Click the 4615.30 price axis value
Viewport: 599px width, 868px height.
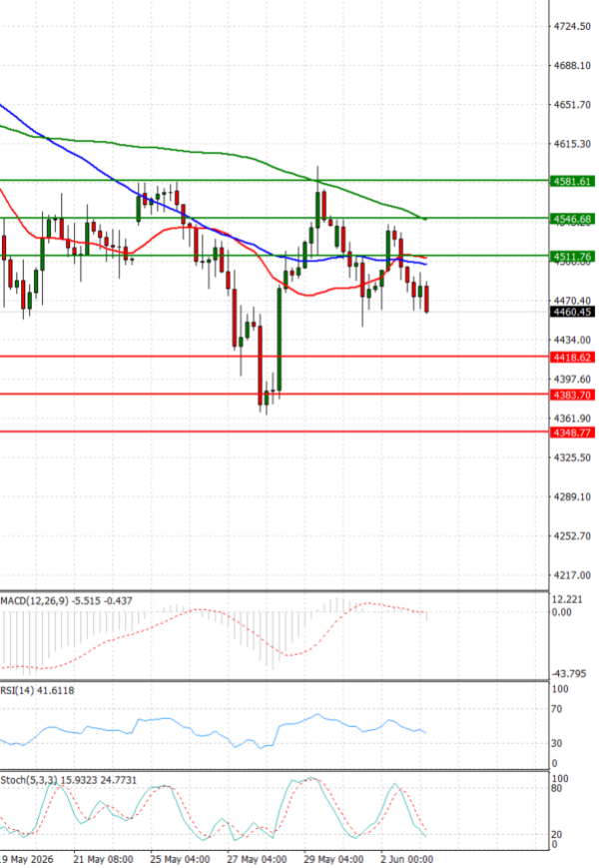point(572,144)
